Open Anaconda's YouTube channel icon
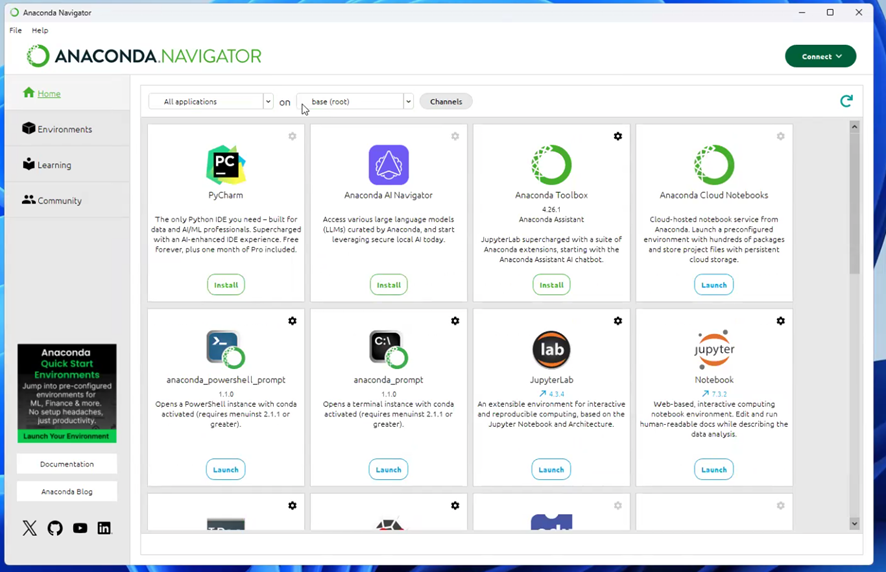The width and height of the screenshot is (886, 572). point(80,528)
